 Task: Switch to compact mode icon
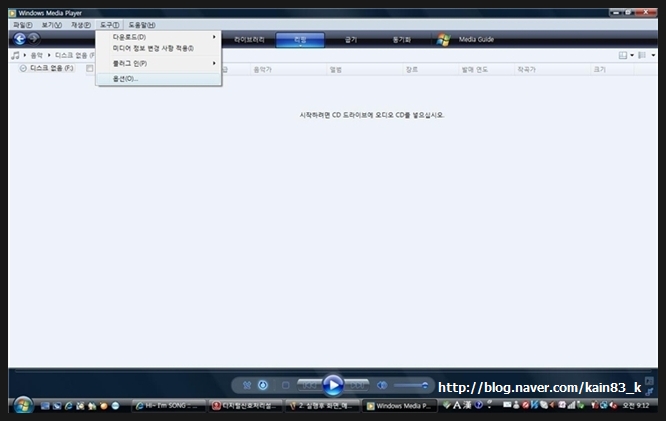pyautogui.click(x=649, y=391)
